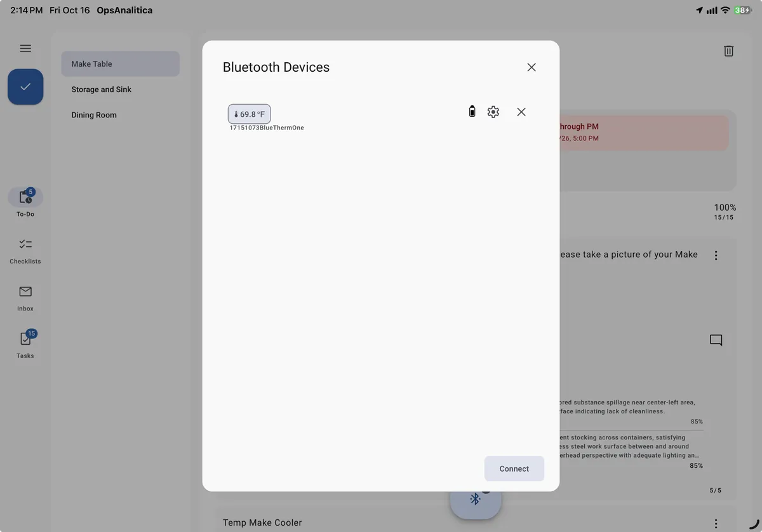Click the Connect button

click(514, 469)
